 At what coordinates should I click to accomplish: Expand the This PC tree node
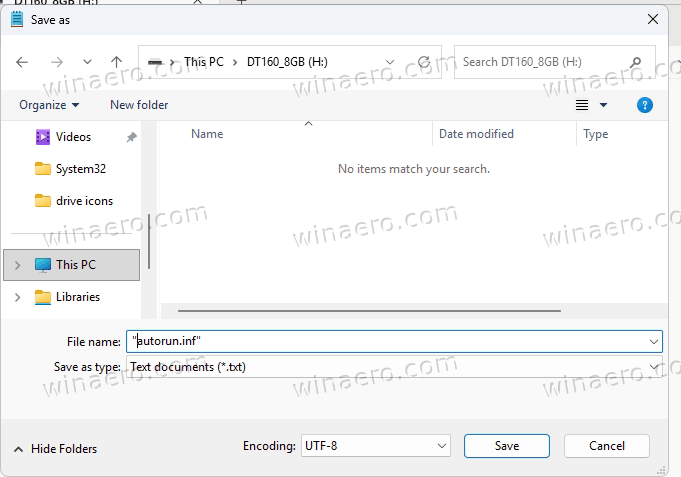pyautogui.click(x=17, y=265)
